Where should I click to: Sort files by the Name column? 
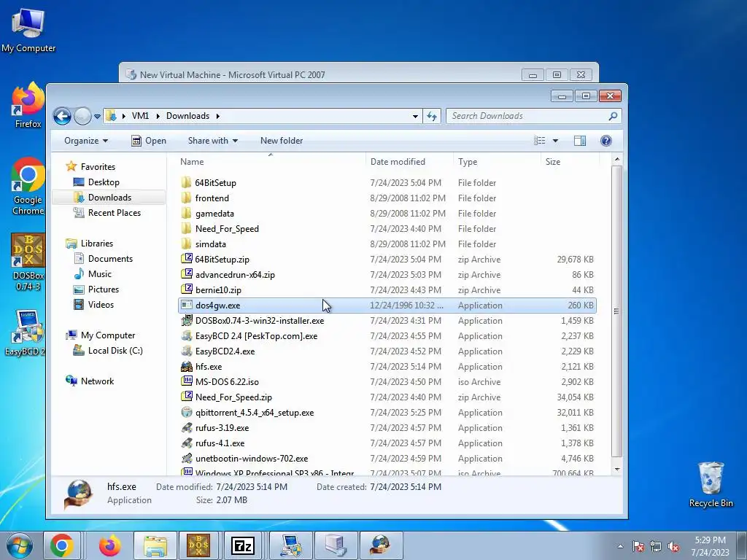pos(271,162)
